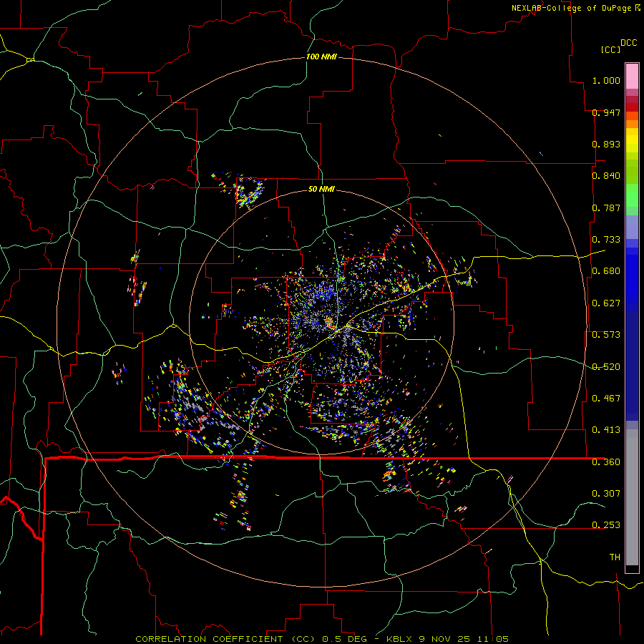Click the 0.733 scale value
The height and width of the screenshot is (644, 644).
(x=606, y=240)
